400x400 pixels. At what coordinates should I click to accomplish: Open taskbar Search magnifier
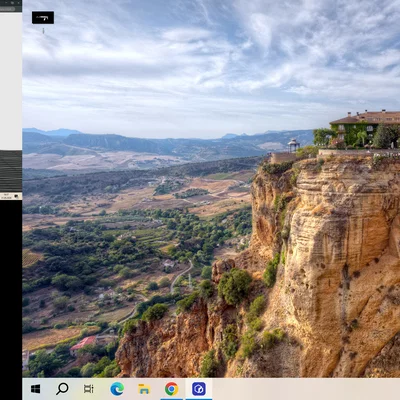coord(62,389)
